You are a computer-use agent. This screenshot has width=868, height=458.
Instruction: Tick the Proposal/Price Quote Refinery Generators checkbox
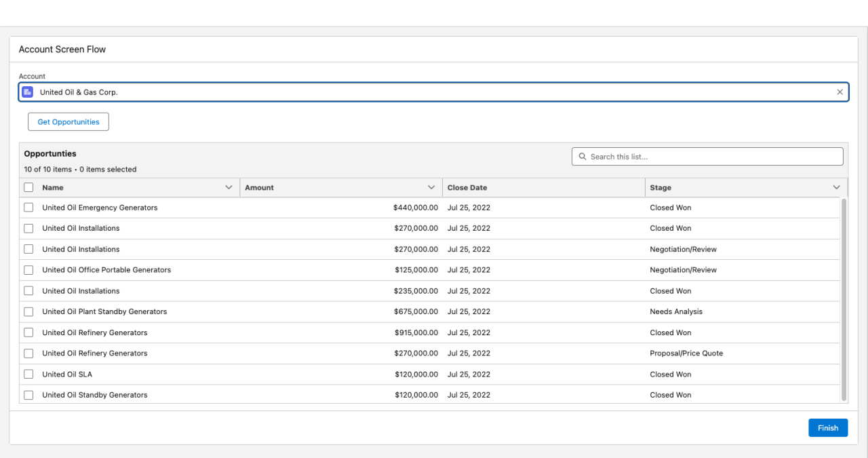tap(28, 353)
